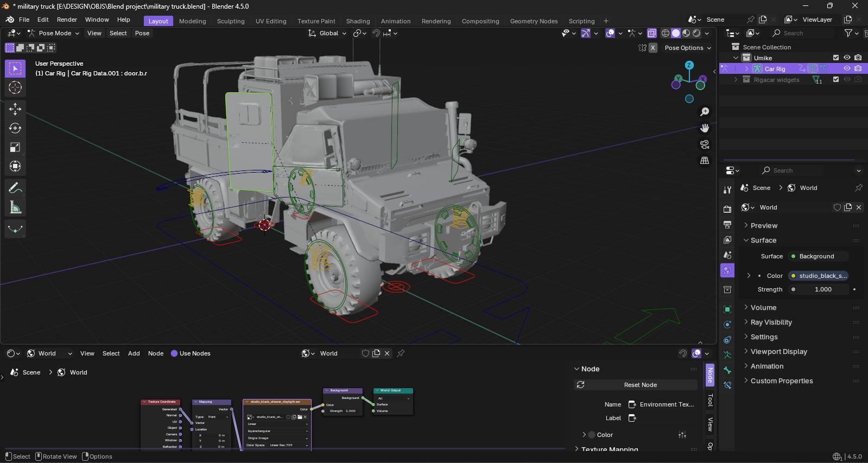
Task: Open Object properties orange square icon
Action: pyautogui.click(x=727, y=309)
